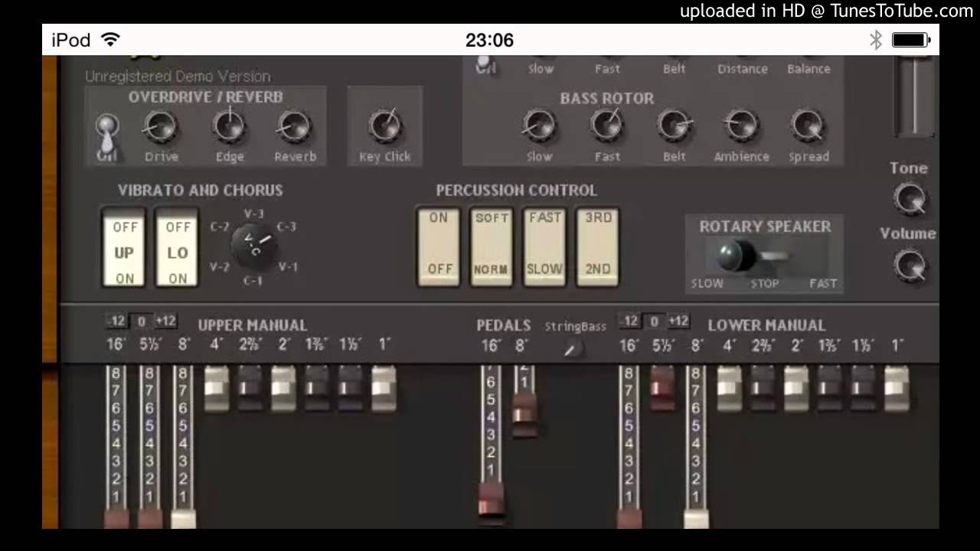Click Lower Manual 16' drawbar
The image size is (980, 551).
[629, 447]
